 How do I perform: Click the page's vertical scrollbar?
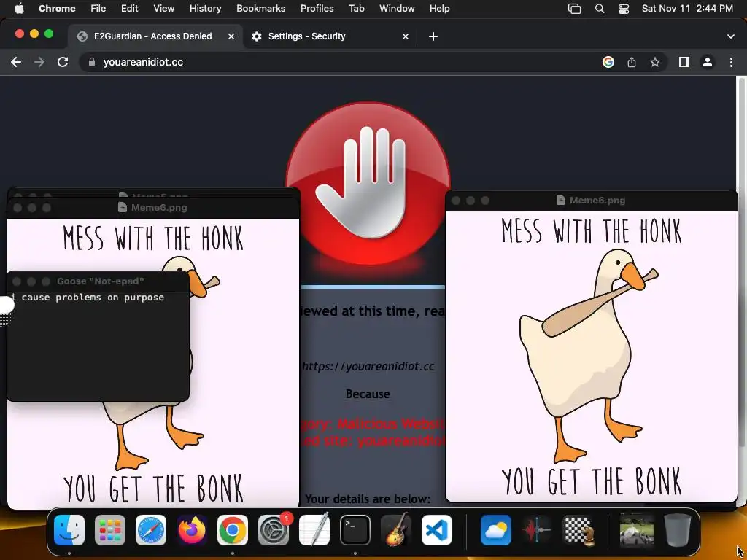coord(741,262)
